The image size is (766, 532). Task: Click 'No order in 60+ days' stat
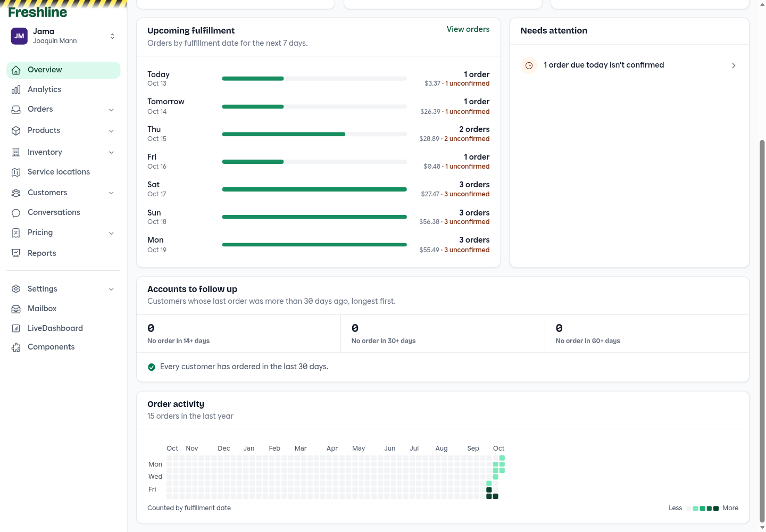pos(647,334)
